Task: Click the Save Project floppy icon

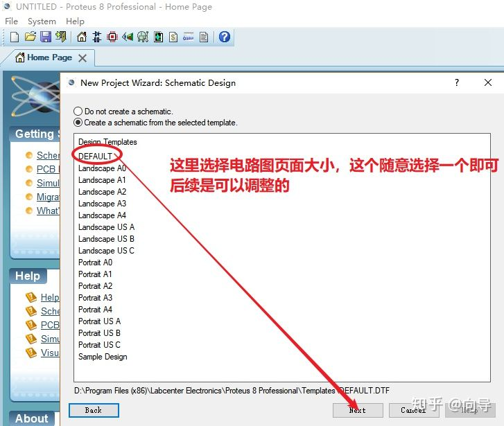Action: (x=46, y=37)
